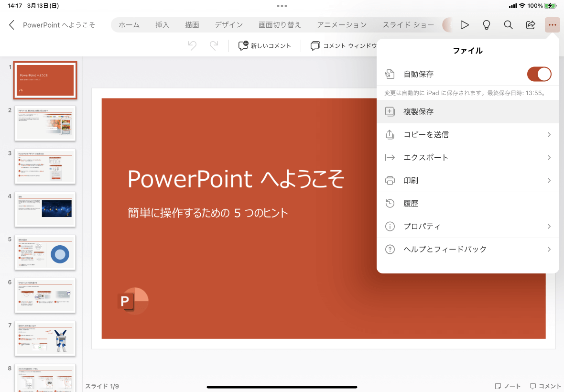Expand the コピーを送信 chevron

[x=549, y=134]
